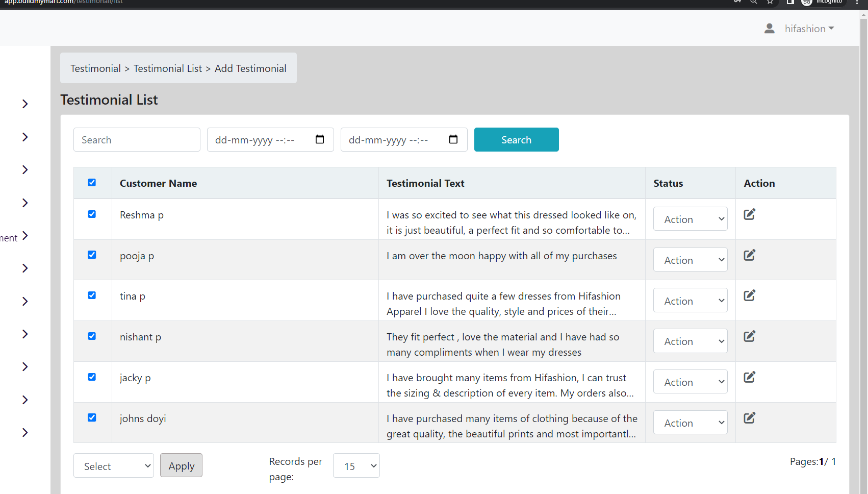Image resolution: width=868 pixels, height=494 pixels.
Task: Click the 'Records per page:' label
Action: [296, 469]
